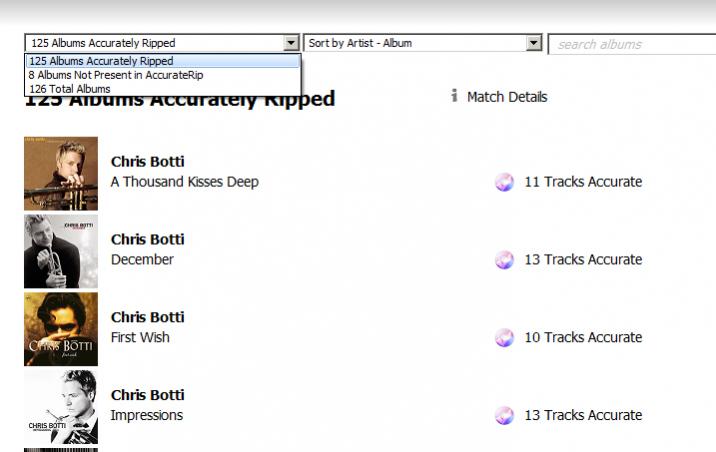
Task: Select the First Wish album cover
Action: [61, 329]
